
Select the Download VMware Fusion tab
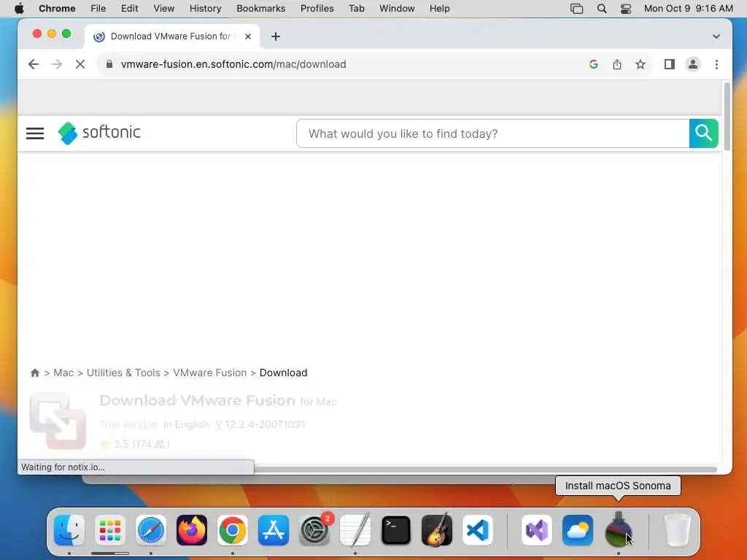(171, 36)
